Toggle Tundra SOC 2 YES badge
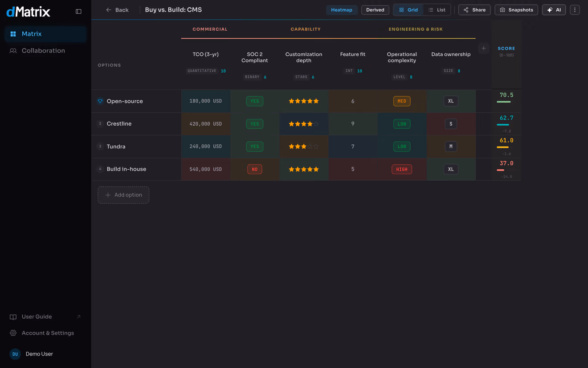This screenshot has width=588, height=368. coord(255,147)
